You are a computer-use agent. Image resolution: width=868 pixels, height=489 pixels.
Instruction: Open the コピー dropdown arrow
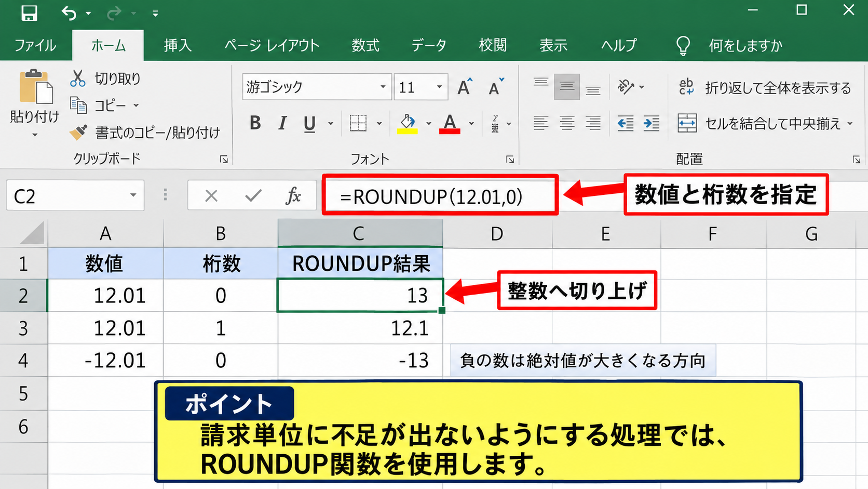pyautogui.click(x=136, y=105)
